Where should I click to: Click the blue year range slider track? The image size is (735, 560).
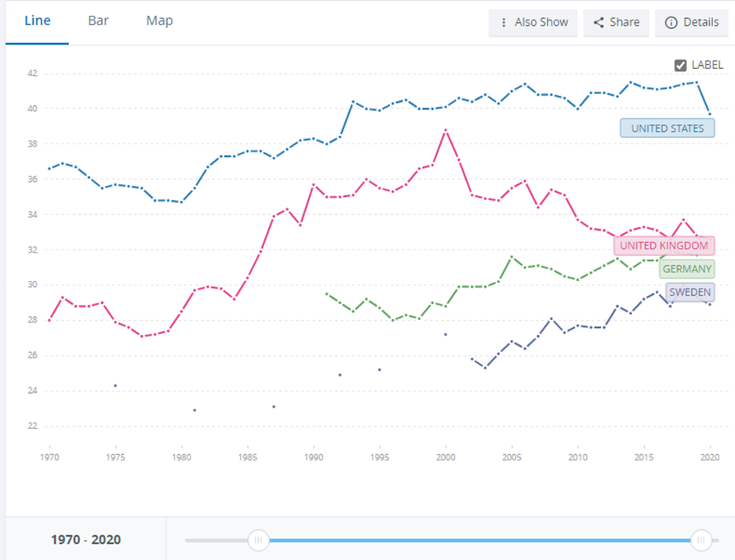tap(478, 540)
